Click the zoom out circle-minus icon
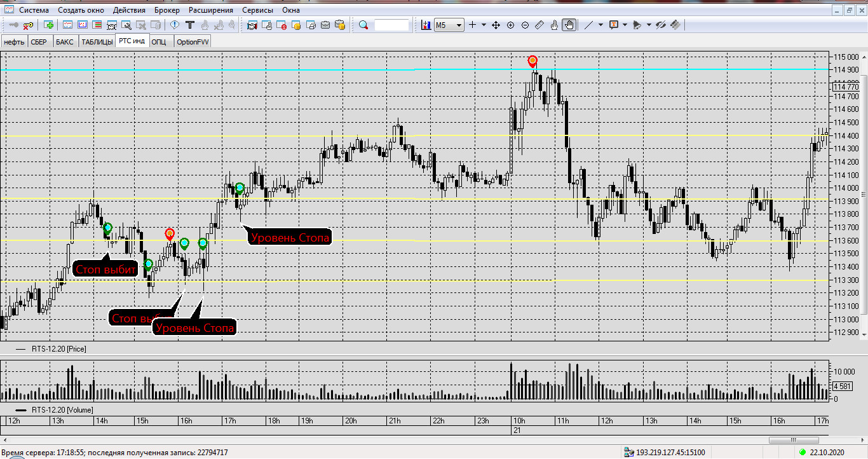This screenshot has height=459, width=868. 525,25
